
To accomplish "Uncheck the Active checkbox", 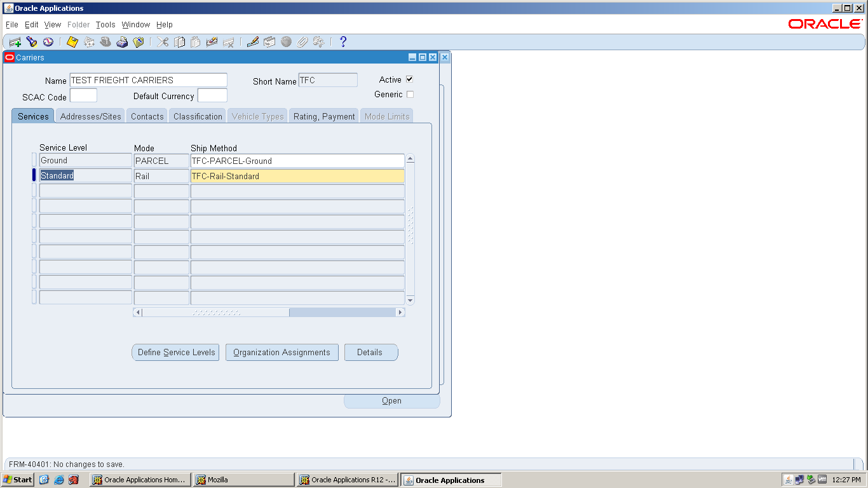I will pyautogui.click(x=409, y=79).
